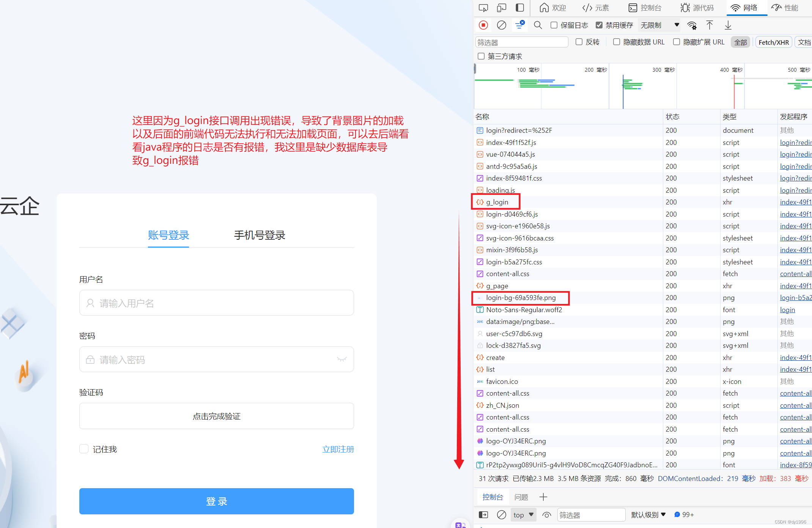Open the 无限制 throttling dropdown
Image resolution: width=812 pixels, height=528 pixels.
pos(659,25)
